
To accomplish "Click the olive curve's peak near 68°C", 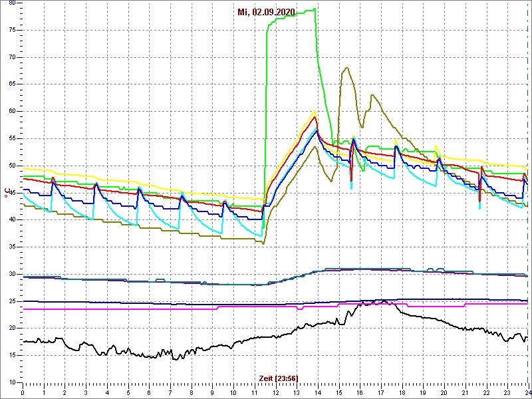I will click(346, 68).
